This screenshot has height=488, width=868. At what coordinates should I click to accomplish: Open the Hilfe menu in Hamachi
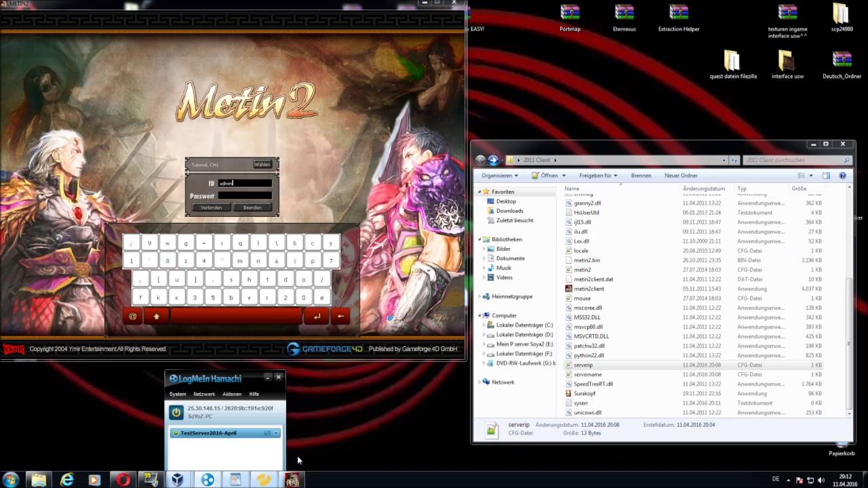click(254, 394)
